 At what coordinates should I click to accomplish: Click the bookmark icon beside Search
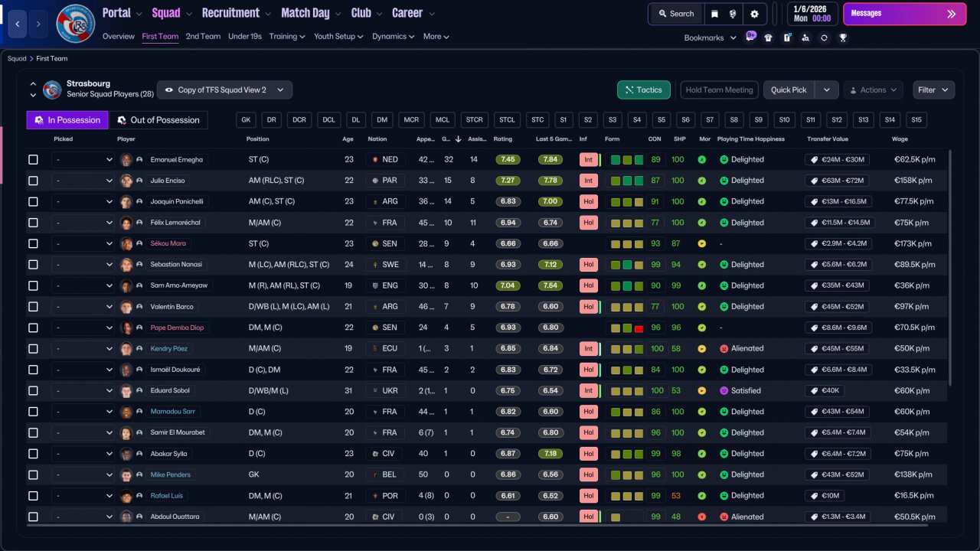pos(714,14)
